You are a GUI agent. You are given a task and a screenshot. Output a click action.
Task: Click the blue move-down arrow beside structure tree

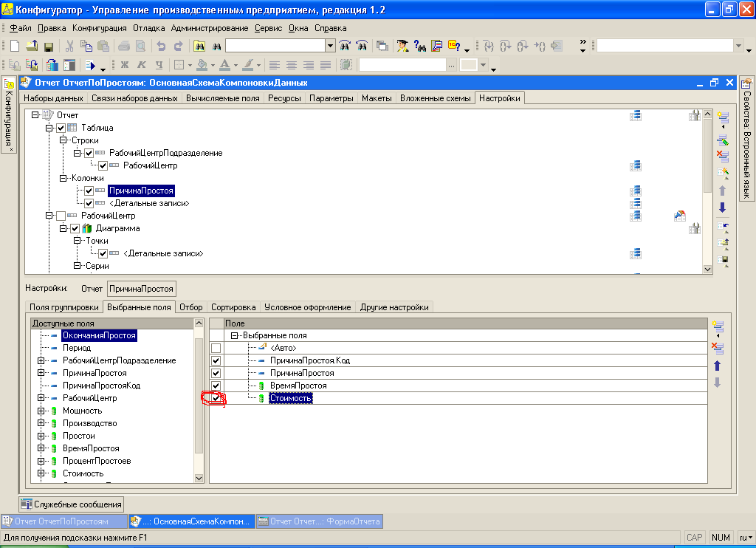click(722, 208)
